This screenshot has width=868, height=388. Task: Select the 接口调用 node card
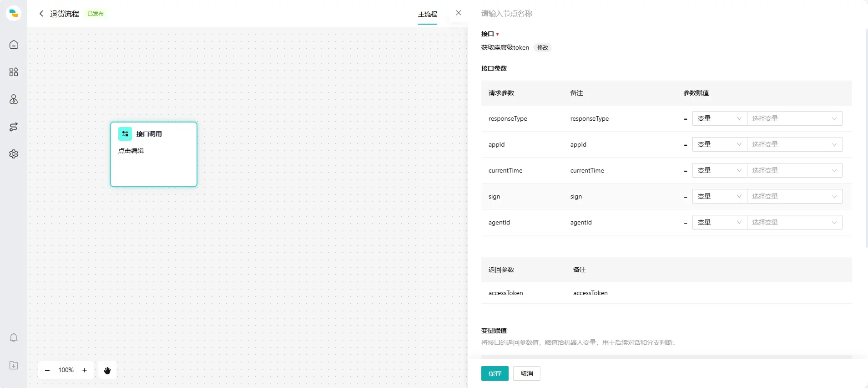(154, 154)
